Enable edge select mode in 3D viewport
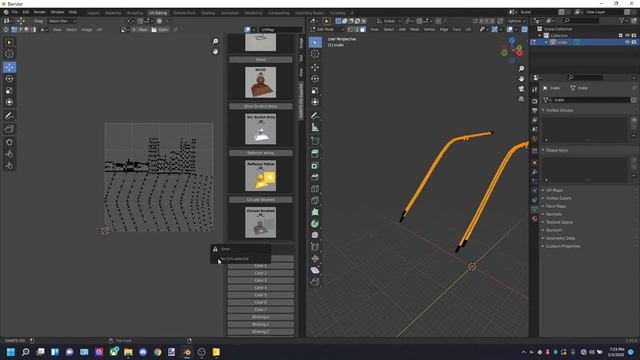The height and width of the screenshot is (360, 640). pos(356,29)
